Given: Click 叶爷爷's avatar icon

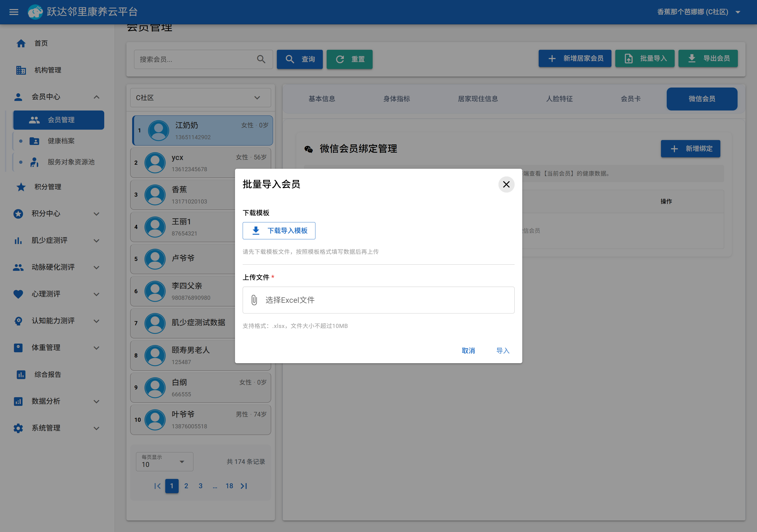Looking at the screenshot, I should click(155, 420).
